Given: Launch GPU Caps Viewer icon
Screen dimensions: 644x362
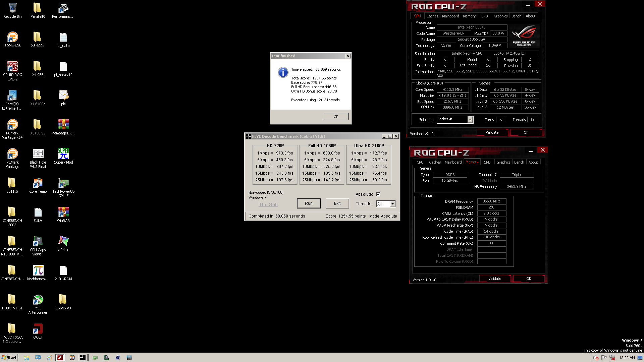Looking at the screenshot, I should (38, 246).
